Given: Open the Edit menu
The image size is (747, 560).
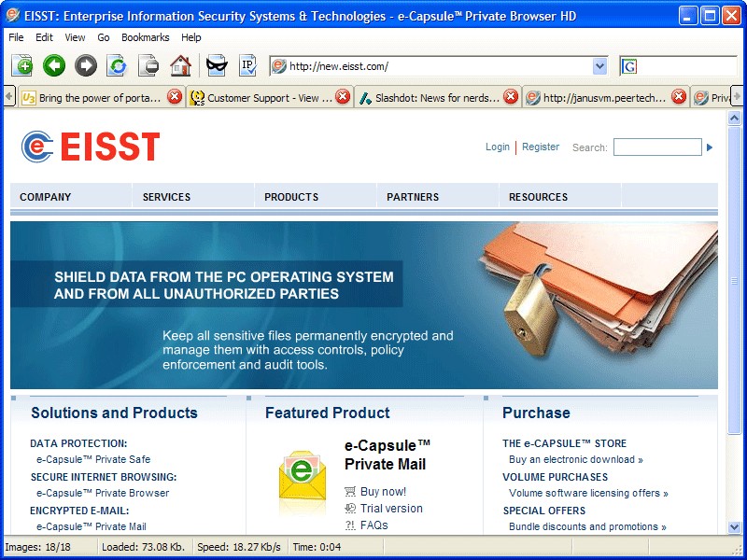Looking at the screenshot, I should click(x=44, y=37).
